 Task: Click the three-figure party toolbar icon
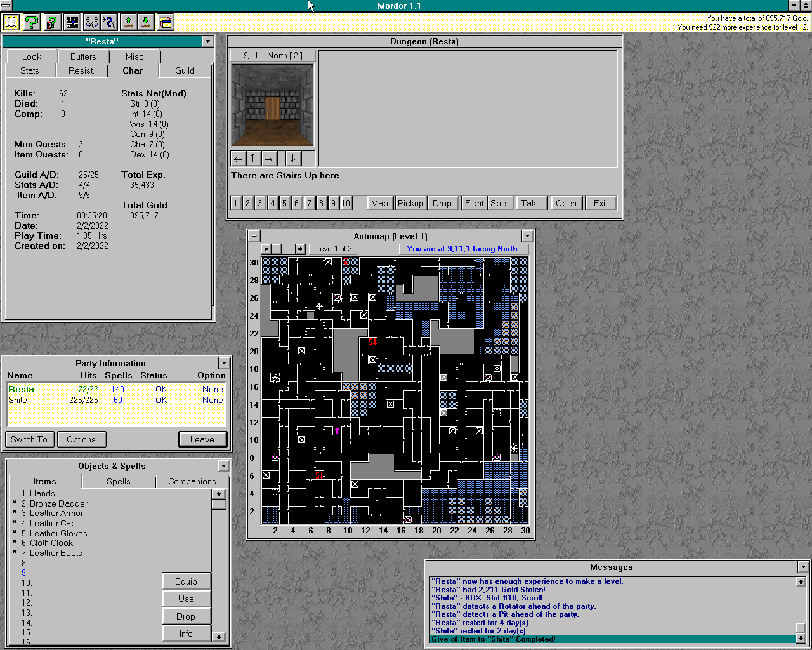pyautogui.click(x=91, y=22)
